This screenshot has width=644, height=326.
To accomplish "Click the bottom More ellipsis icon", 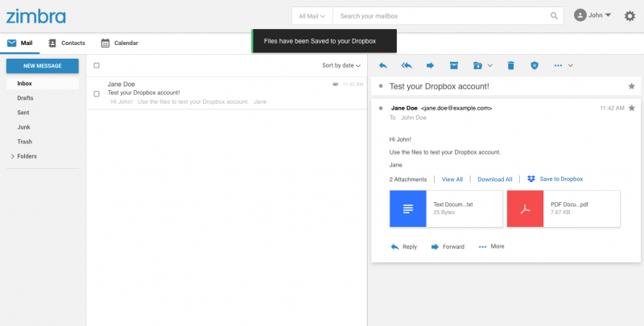I will coord(482,247).
